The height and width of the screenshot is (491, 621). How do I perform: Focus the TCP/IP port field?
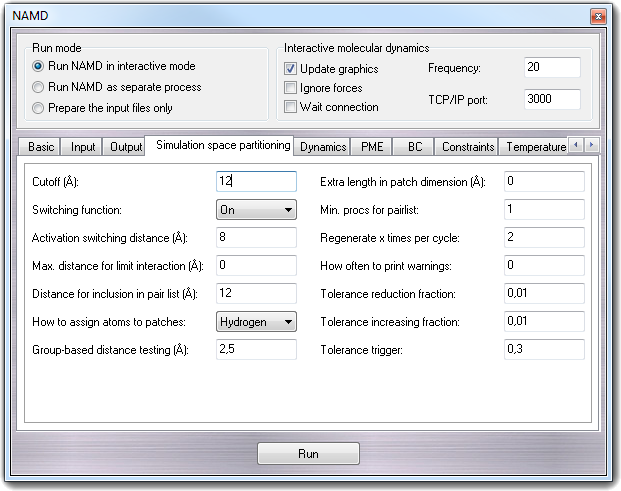pyautogui.click(x=552, y=100)
